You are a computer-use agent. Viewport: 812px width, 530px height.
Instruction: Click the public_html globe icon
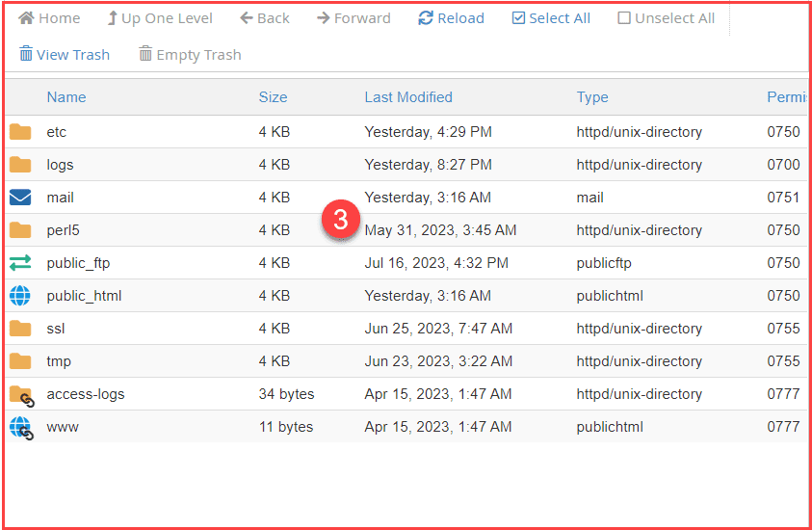tap(20, 296)
